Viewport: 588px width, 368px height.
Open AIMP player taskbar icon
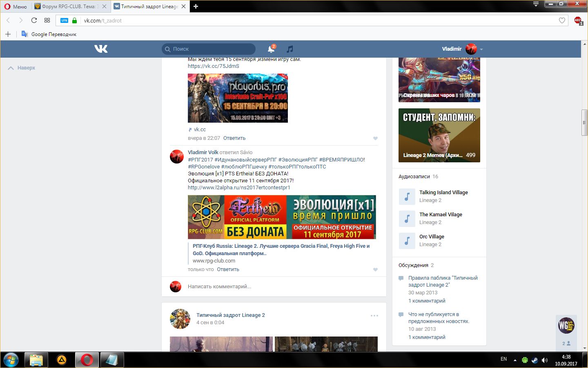pyautogui.click(x=61, y=360)
